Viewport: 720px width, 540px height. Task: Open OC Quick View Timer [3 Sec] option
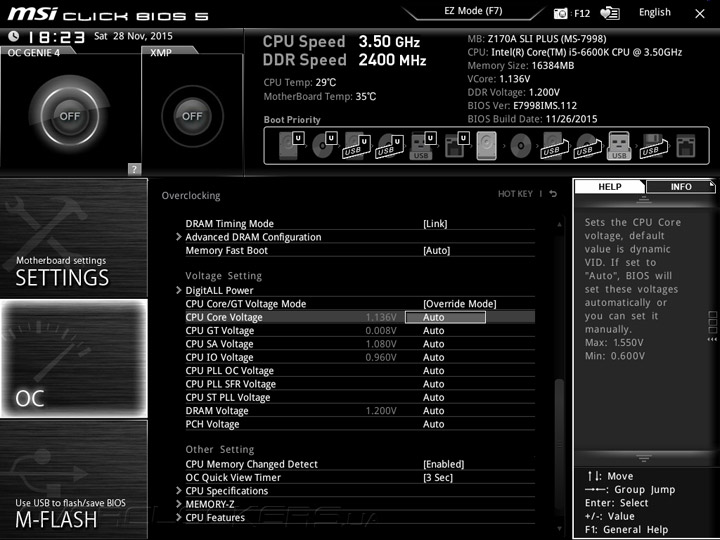click(438, 477)
